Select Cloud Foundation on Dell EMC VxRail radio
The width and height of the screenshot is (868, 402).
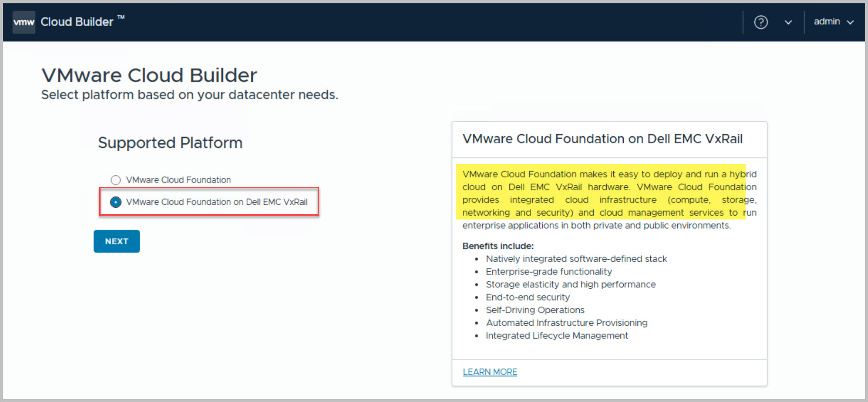pyautogui.click(x=116, y=202)
